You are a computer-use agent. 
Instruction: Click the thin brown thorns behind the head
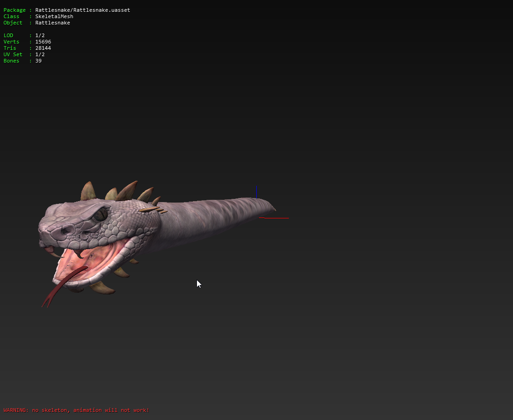pyautogui.click(x=152, y=209)
